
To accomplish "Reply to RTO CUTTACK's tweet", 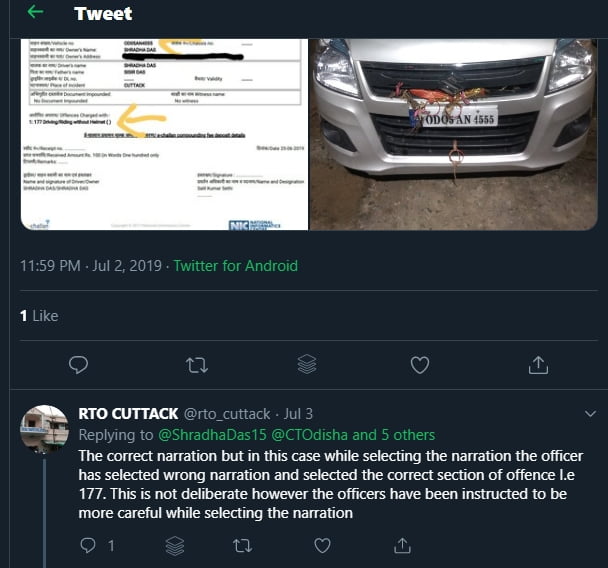I will tap(88, 545).
